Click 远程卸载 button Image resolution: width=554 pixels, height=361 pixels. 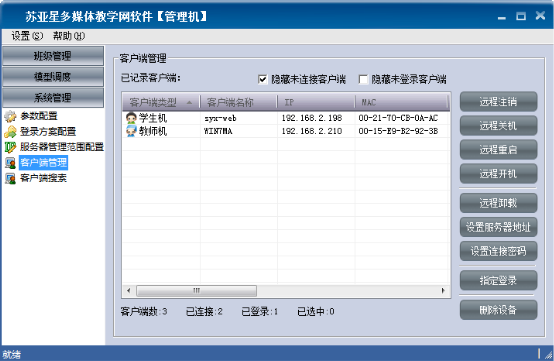pos(498,203)
